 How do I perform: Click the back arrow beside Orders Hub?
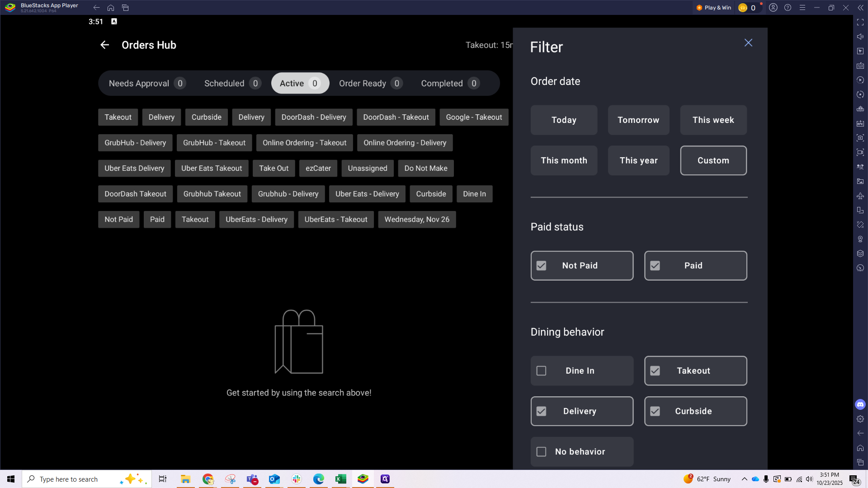click(104, 45)
